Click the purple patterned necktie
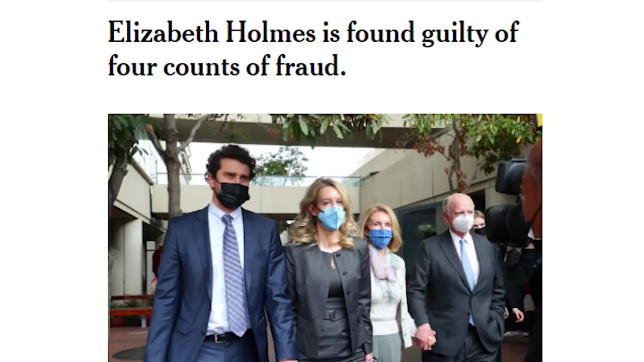The width and height of the screenshot is (644, 362). pos(234,276)
